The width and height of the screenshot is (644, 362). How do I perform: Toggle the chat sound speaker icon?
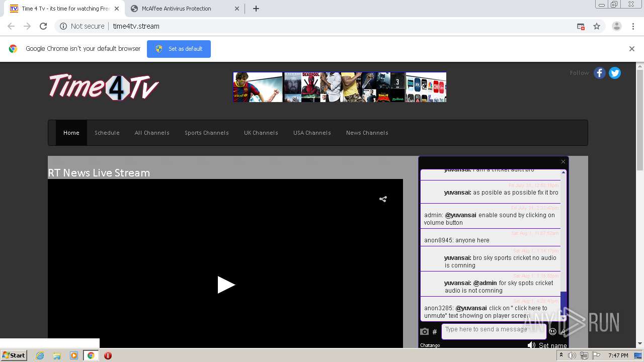click(x=531, y=345)
